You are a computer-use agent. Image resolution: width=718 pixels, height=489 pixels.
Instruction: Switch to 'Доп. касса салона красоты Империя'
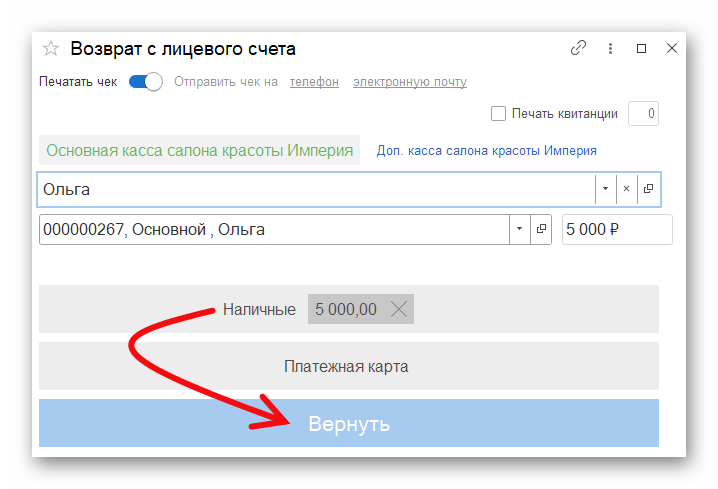coord(486,151)
